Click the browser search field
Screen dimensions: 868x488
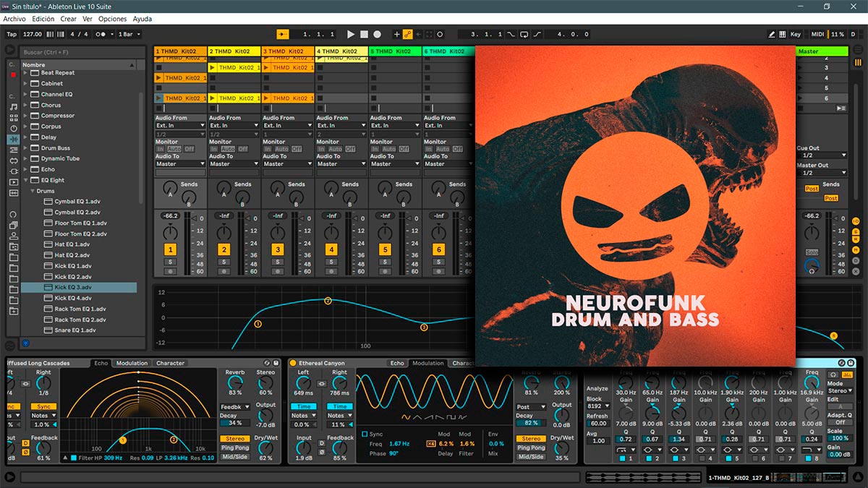click(82, 52)
